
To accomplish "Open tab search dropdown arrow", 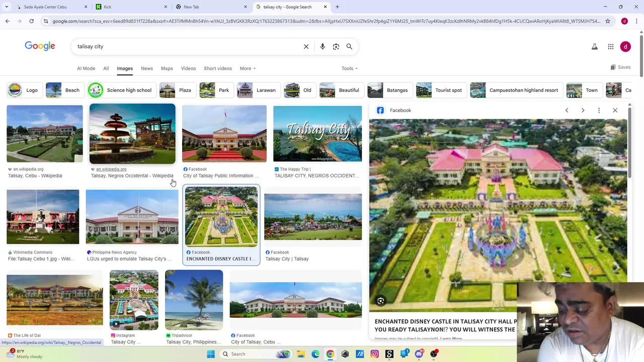I will click(x=7, y=7).
